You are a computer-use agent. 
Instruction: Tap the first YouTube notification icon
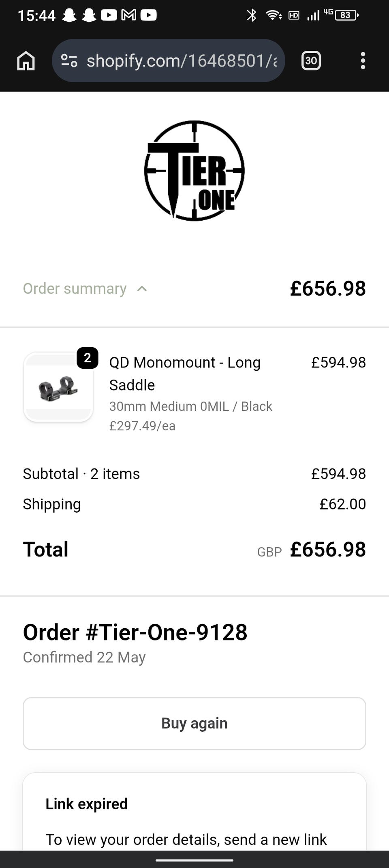pyautogui.click(x=109, y=15)
